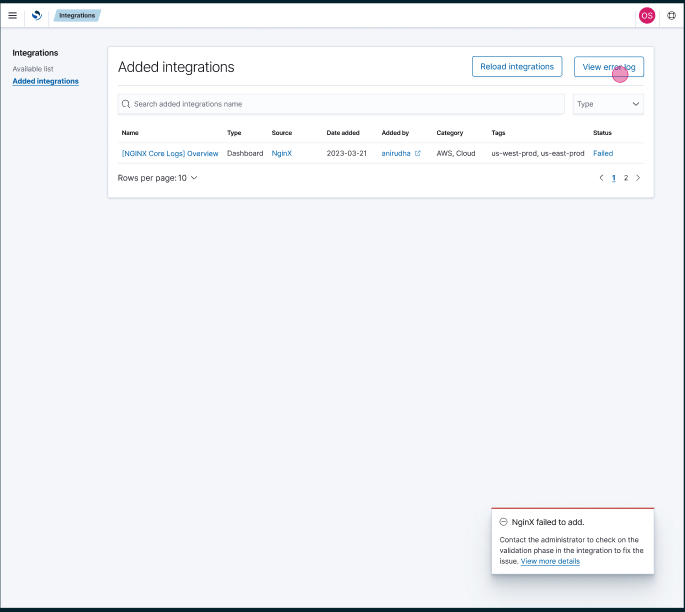The image size is (685, 612).
Task: Sort by Added by column header
Action: [x=395, y=133]
